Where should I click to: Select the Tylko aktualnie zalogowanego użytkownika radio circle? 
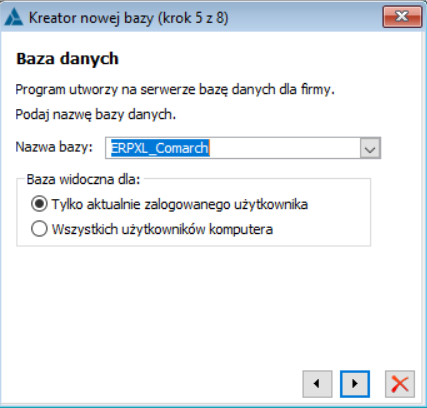click(x=39, y=204)
